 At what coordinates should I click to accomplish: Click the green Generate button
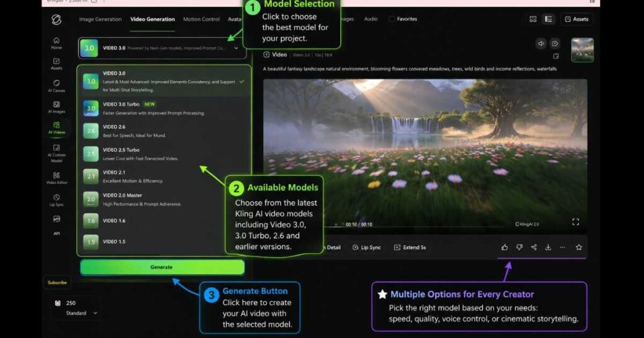(x=162, y=267)
